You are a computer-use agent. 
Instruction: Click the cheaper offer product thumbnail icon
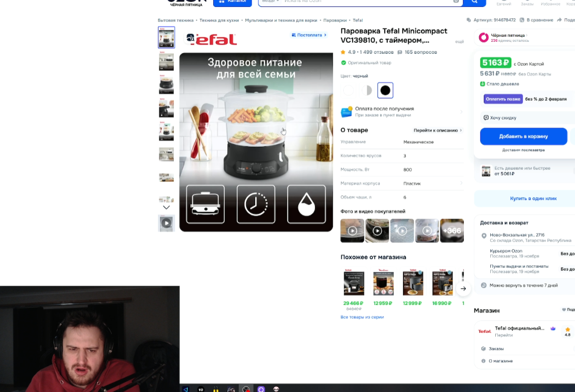[486, 171]
